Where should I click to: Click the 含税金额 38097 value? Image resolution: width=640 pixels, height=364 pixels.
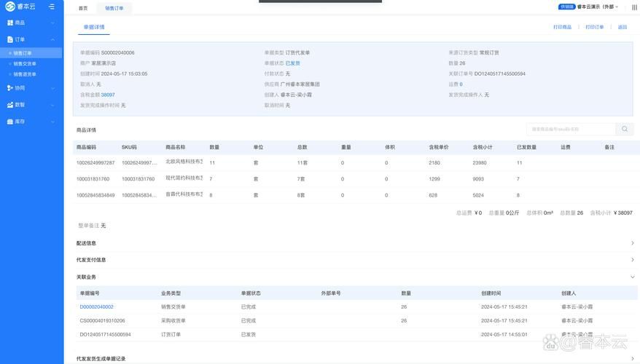point(108,95)
